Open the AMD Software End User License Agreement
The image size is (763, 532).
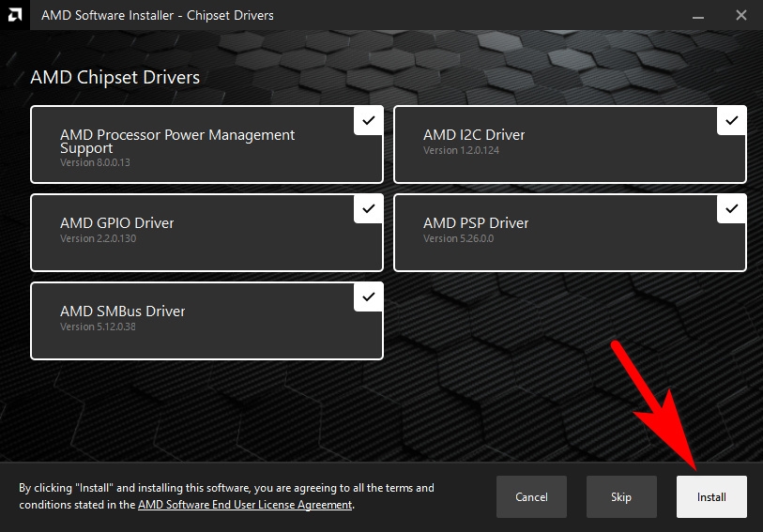[245, 505]
